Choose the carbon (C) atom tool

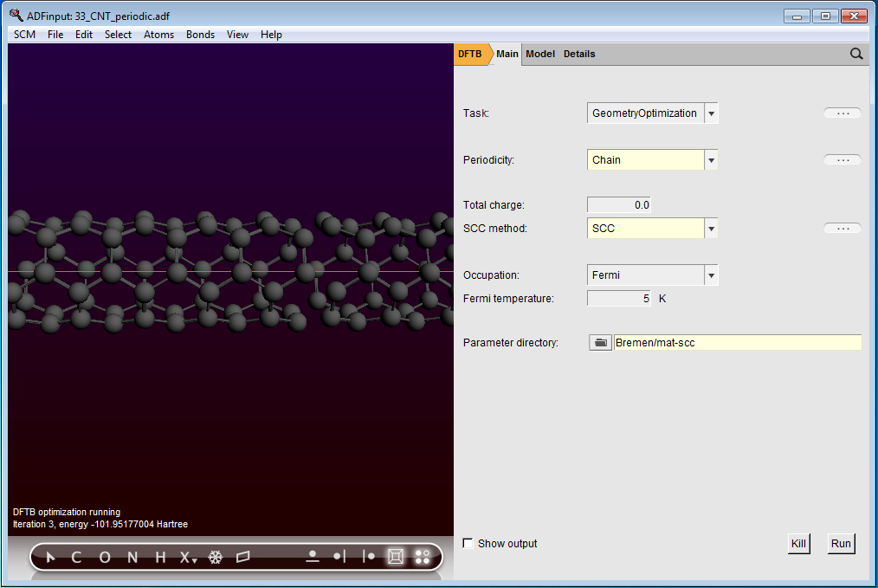pyautogui.click(x=77, y=557)
